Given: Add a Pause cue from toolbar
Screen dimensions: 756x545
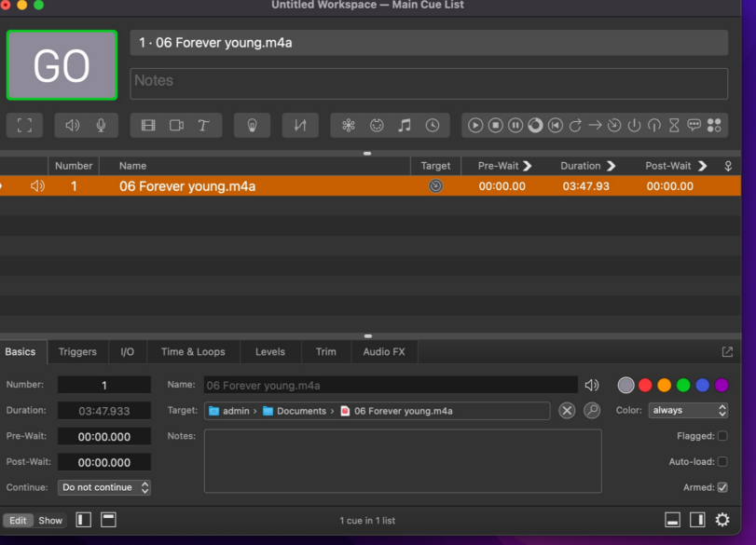Looking at the screenshot, I should (x=515, y=125).
